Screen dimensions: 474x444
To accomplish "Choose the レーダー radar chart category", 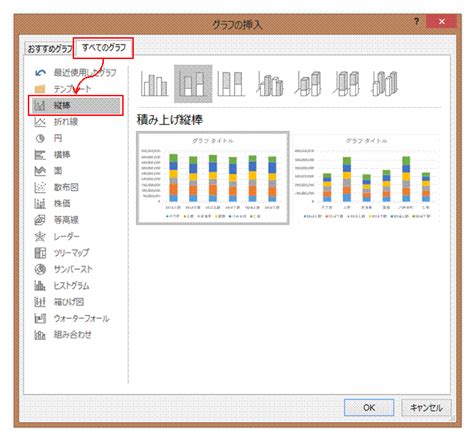I will pyautogui.click(x=57, y=236).
